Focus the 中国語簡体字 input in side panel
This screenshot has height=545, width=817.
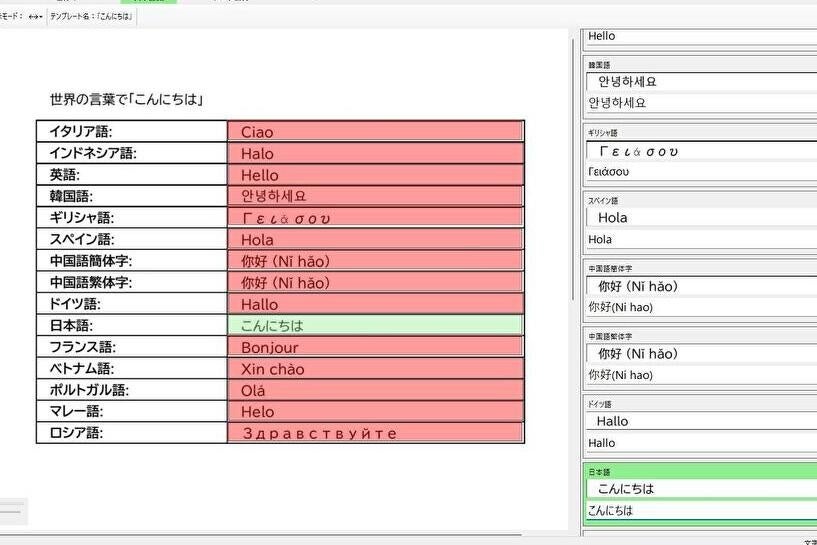[701, 286]
